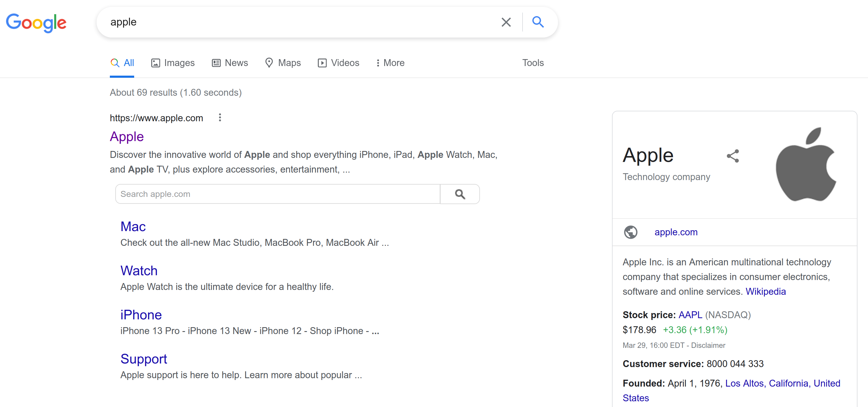Open the Los Altos, California link
This screenshot has width=868, height=407.
(x=767, y=383)
